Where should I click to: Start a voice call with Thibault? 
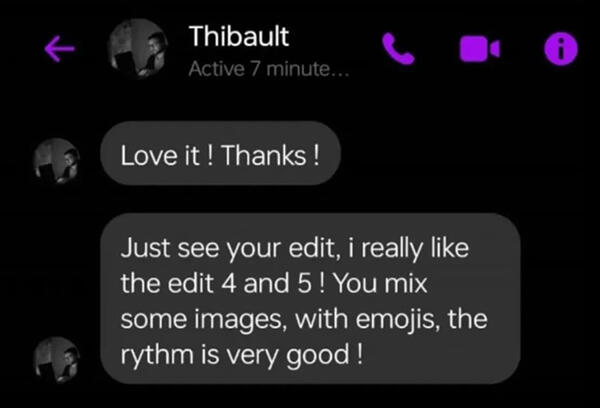pyautogui.click(x=398, y=49)
